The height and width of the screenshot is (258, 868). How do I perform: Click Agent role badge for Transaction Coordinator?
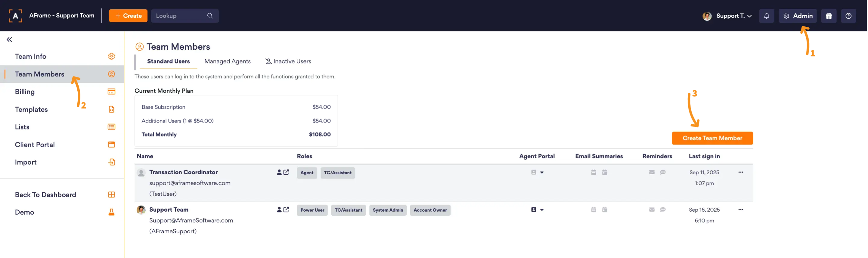[x=307, y=173]
